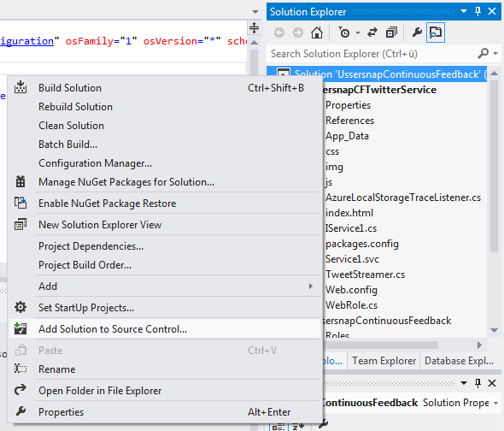Screen dimensions: 504x431
Task: Click the property pages wrench icon at the bottom
Action: [x=323, y=424]
